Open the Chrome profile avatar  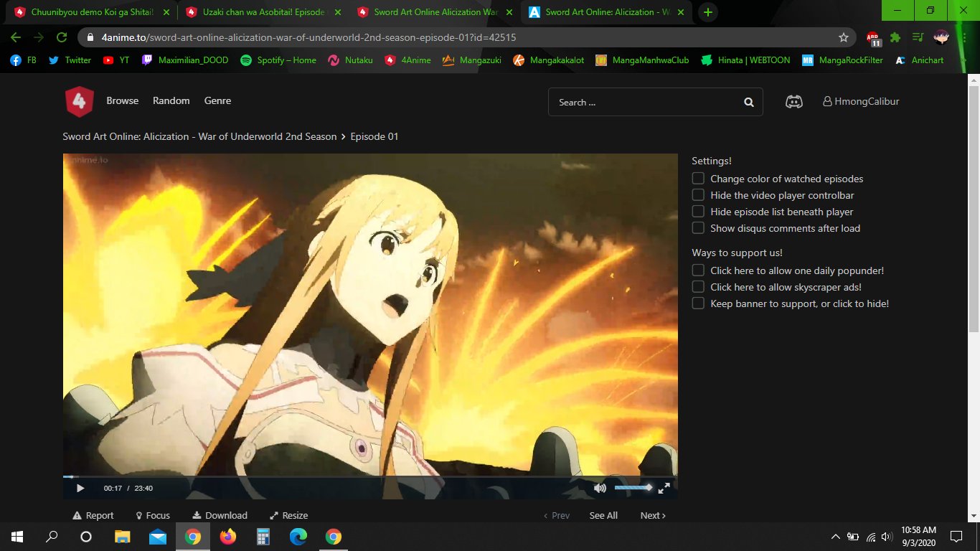tap(941, 37)
